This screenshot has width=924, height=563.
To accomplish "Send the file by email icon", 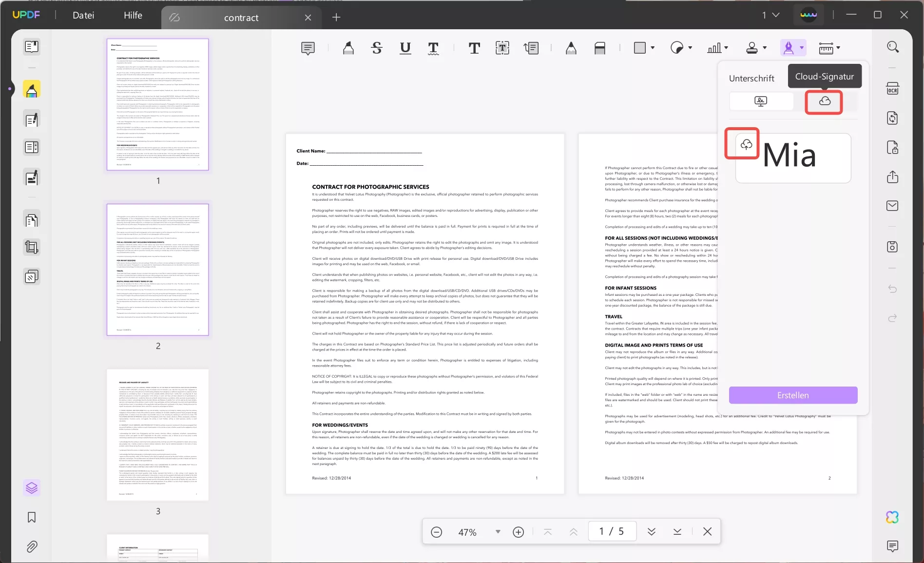I will pyautogui.click(x=893, y=206).
